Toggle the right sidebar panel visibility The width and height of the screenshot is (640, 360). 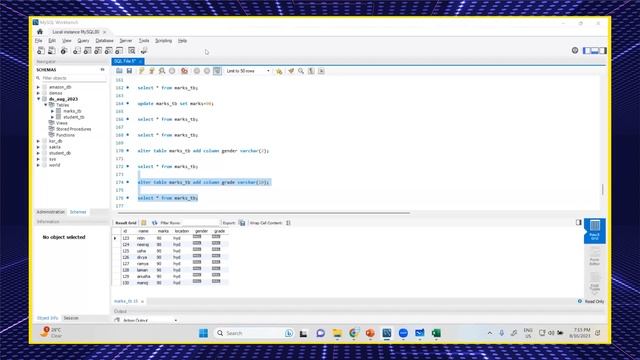(602, 51)
